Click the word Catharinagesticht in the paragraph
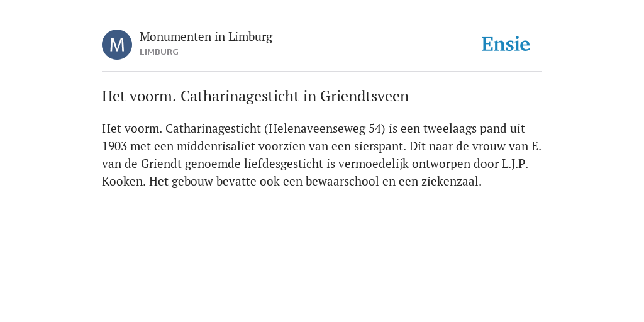This screenshot has height=322, width=644. (213, 128)
